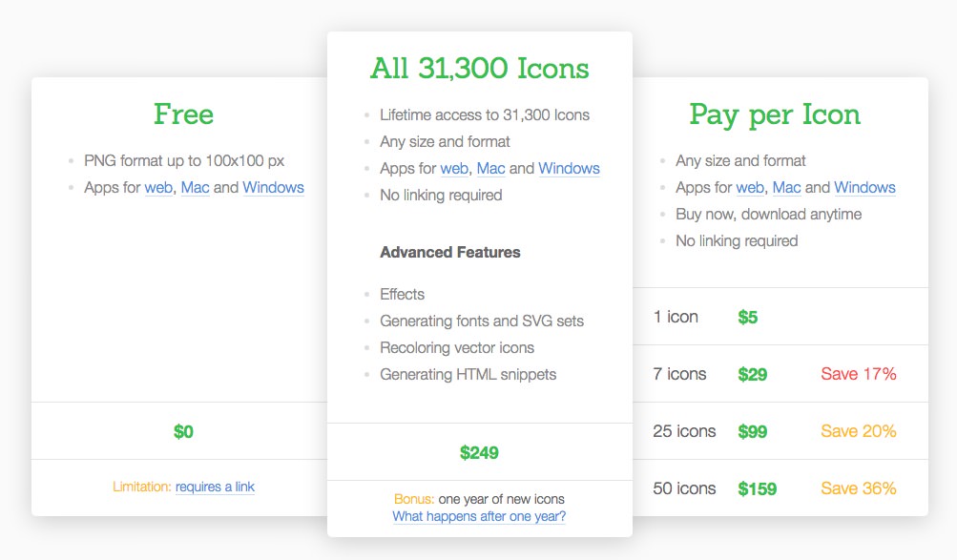Pick the $5 single icon price

tap(748, 318)
